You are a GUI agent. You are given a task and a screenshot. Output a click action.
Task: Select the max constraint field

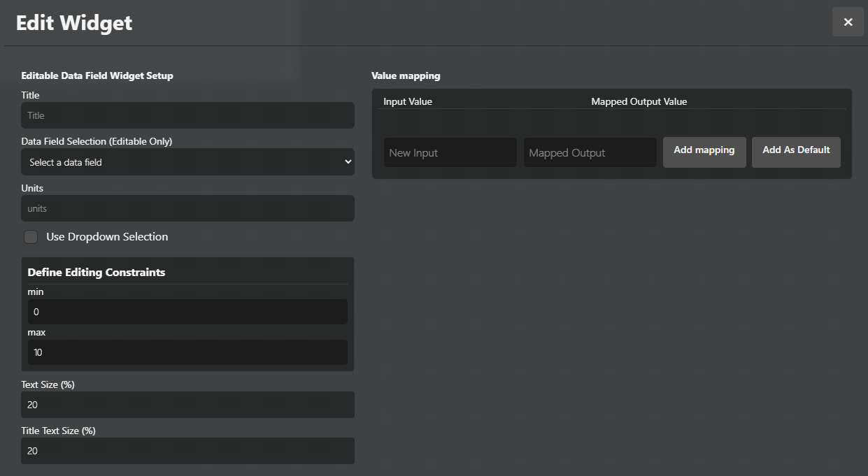point(187,352)
